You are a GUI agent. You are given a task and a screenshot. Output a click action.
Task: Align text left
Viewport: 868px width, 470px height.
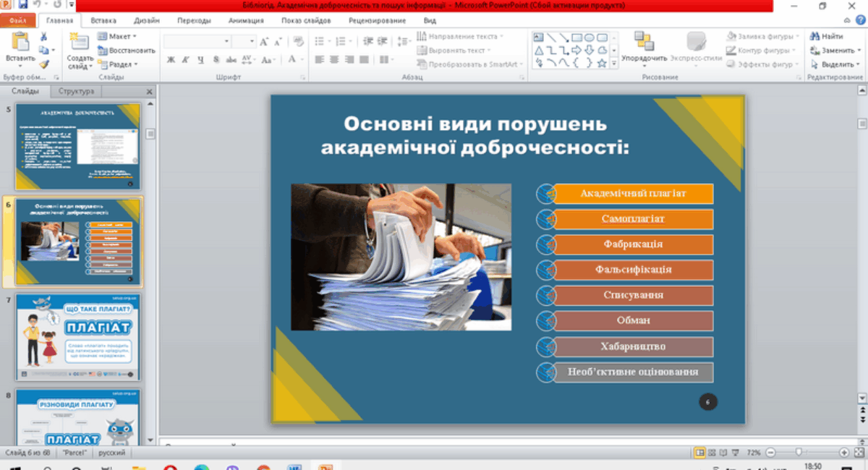click(x=320, y=60)
